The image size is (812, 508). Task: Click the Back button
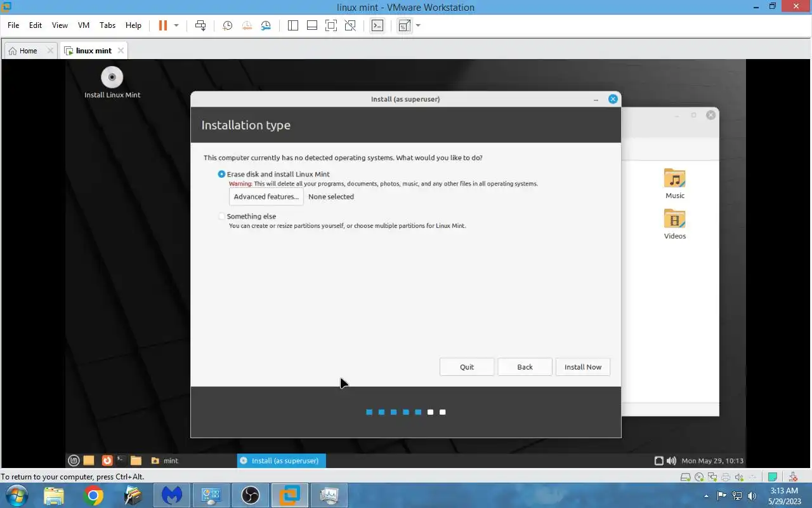tap(525, 367)
